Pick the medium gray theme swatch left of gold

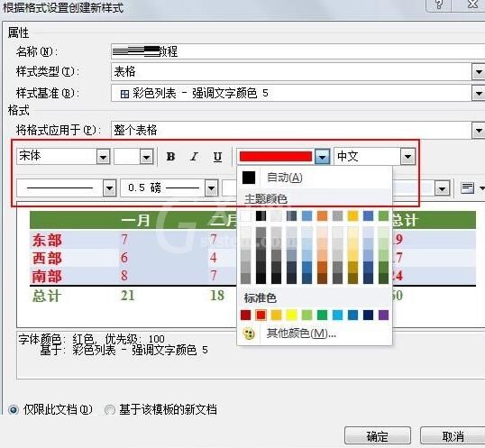click(x=337, y=215)
